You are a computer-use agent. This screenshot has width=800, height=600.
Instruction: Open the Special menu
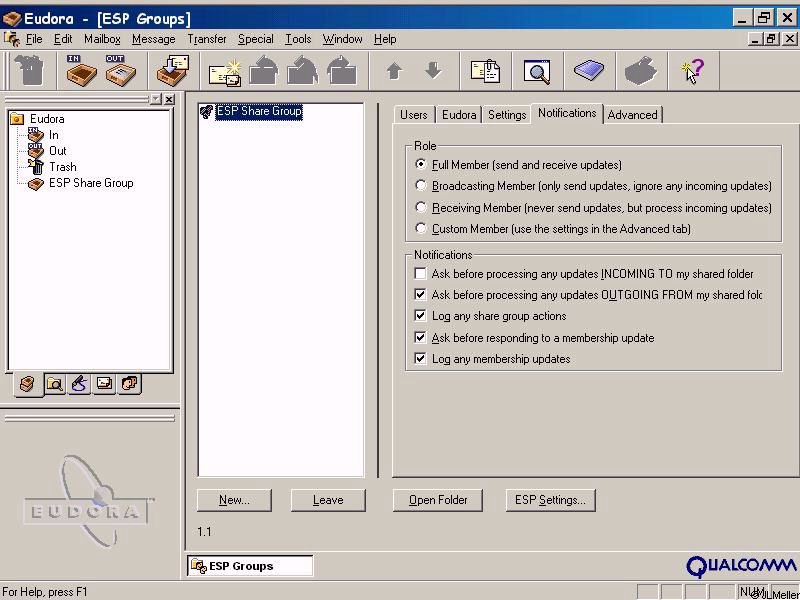[x=256, y=39]
